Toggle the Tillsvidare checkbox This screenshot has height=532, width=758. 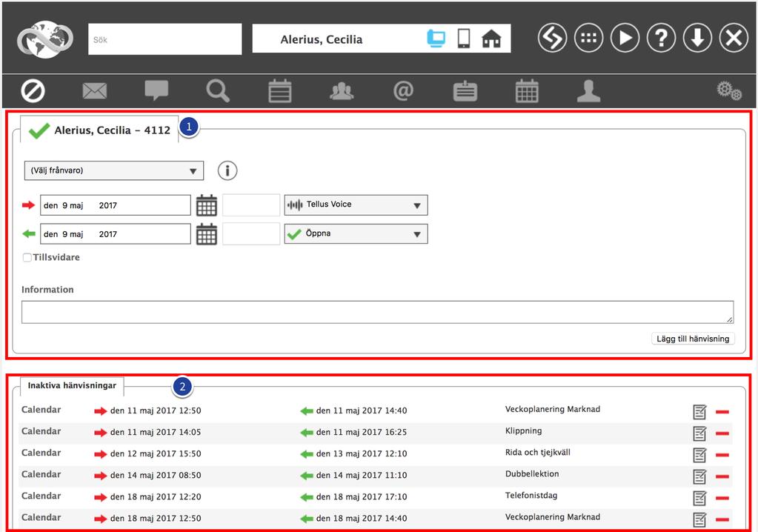tap(27, 258)
